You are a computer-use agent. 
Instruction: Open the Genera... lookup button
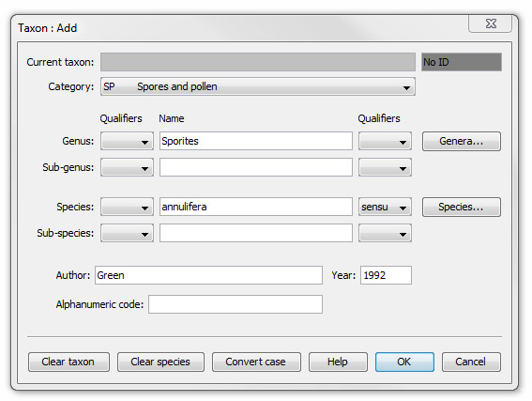[461, 141]
